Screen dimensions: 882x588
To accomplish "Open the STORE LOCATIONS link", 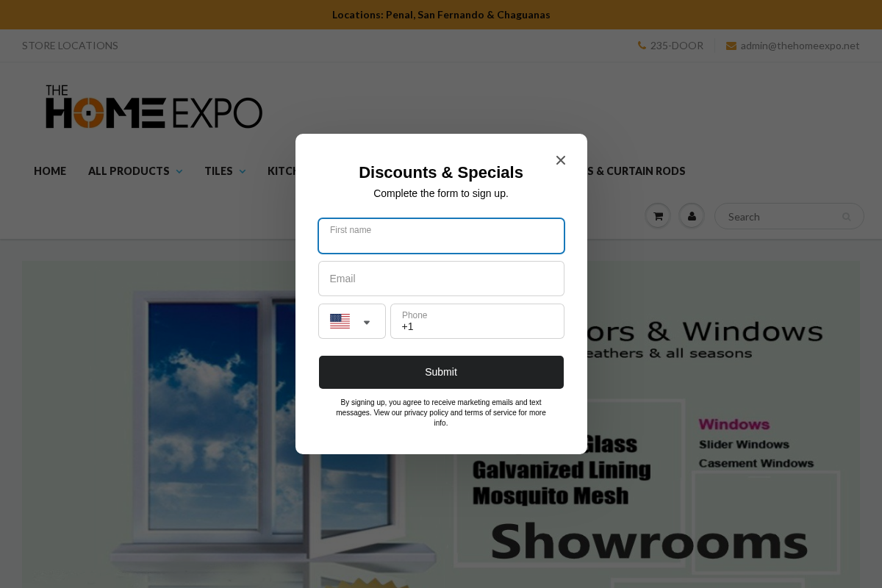I will click(x=70, y=45).
